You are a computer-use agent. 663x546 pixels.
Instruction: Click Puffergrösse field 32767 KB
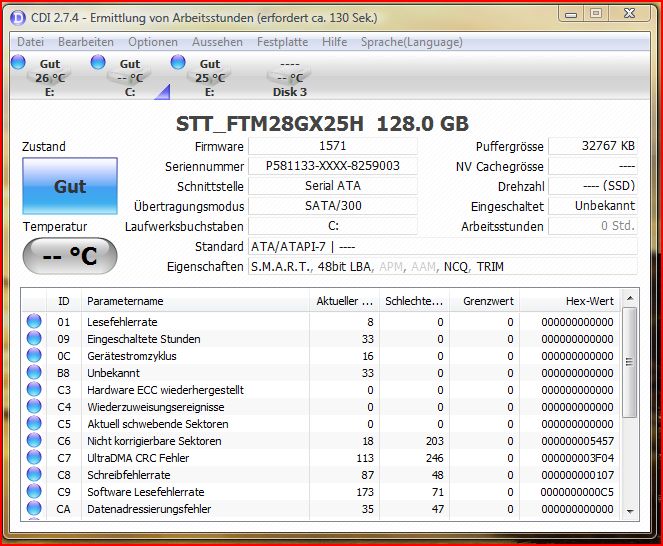[593, 146]
